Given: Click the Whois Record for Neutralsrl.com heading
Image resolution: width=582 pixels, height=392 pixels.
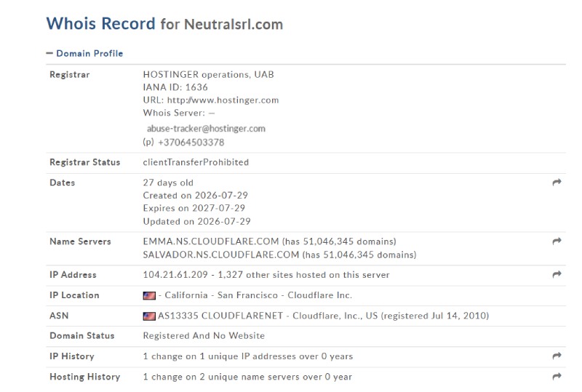Looking at the screenshot, I should 164,24.
